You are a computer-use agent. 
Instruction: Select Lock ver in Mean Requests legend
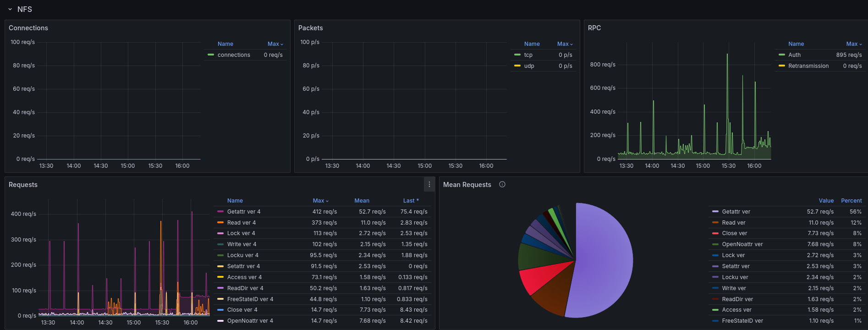coord(733,255)
